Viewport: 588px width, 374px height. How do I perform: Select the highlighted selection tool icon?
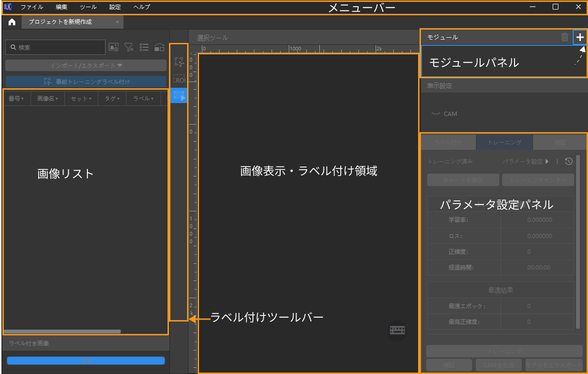179,95
